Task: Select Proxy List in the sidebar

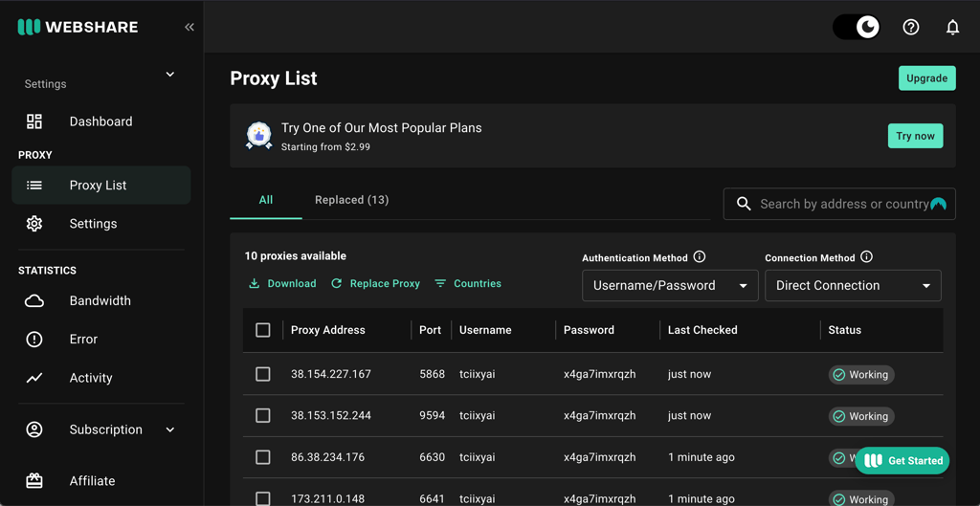Action: (x=101, y=185)
